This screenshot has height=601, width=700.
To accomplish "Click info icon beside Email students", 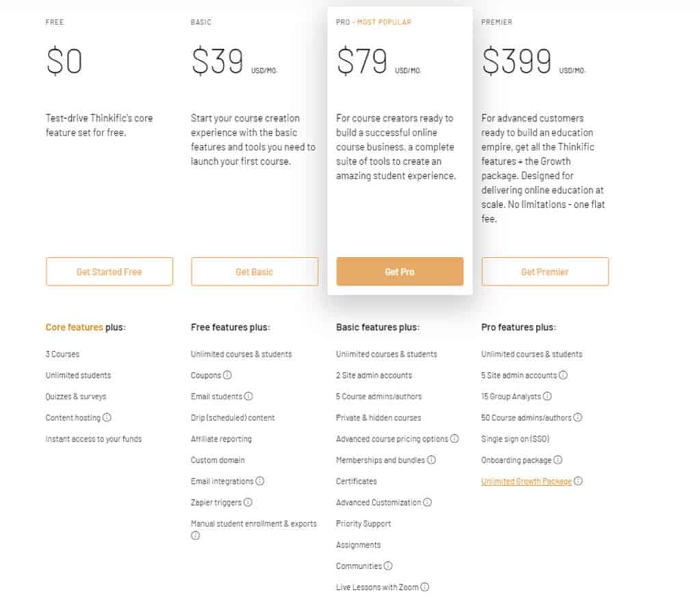I will click(249, 396).
